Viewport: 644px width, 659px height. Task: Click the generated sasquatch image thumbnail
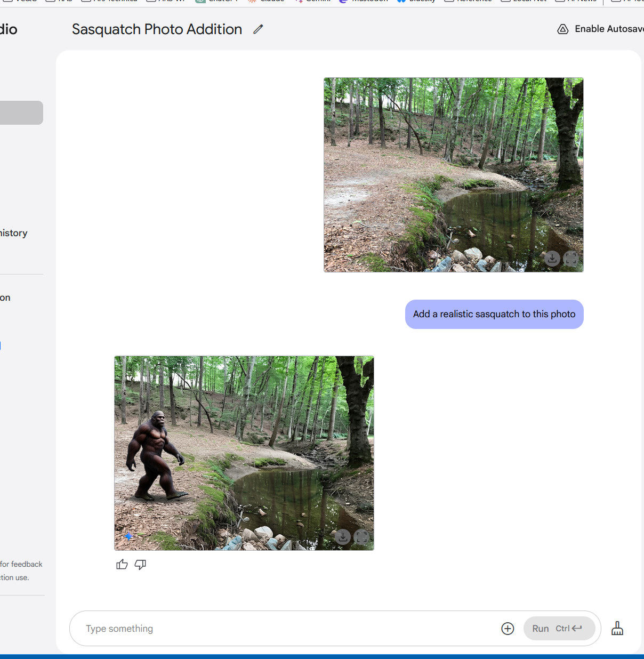point(244,453)
